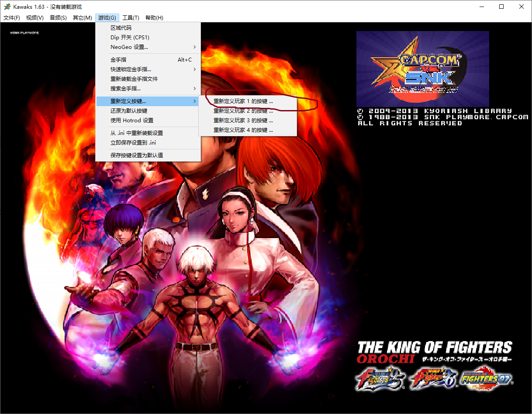The height and width of the screenshot is (414, 532).
Task: Click the Kawaks app icon in title bar
Action: 7,7
